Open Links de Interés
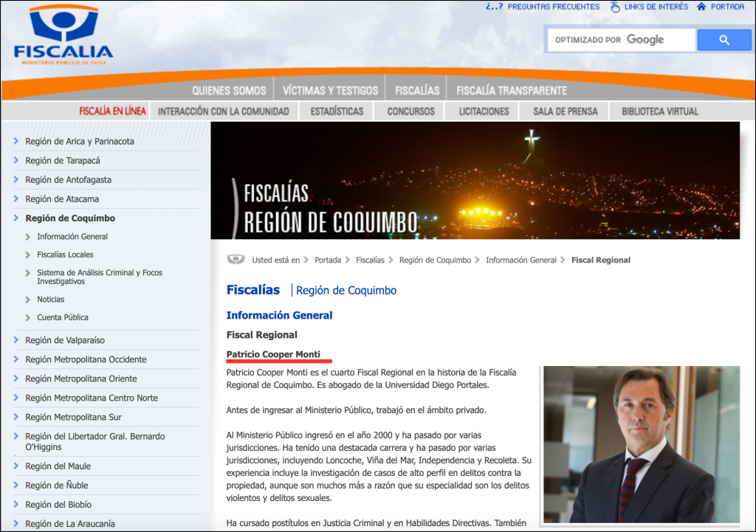756x532 pixels. [x=656, y=7]
